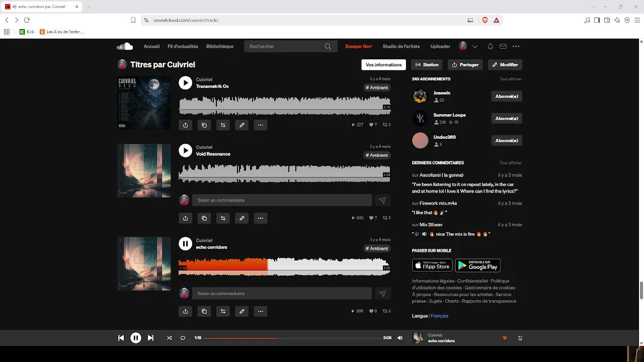Screen dimensions: 644x362
Task: Click the share icon under Transmetrik Ox
Action: pyautogui.click(x=186, y=125)
